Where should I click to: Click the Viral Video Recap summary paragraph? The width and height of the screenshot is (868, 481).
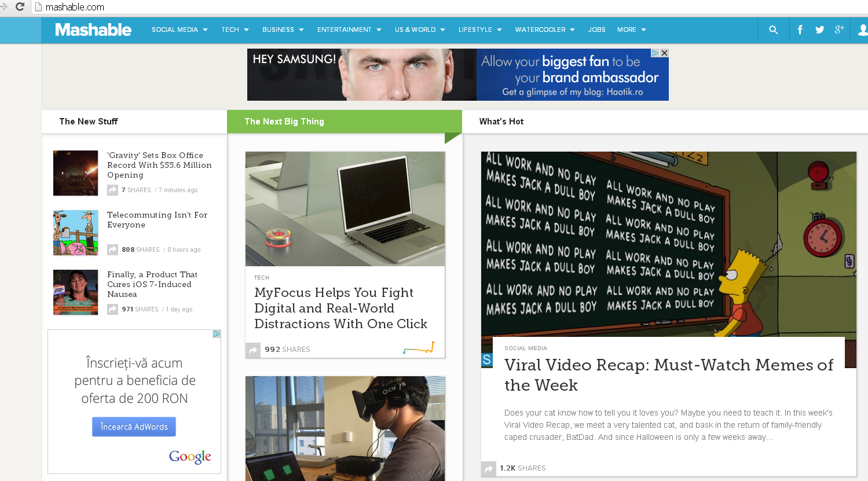coord(668,425)
